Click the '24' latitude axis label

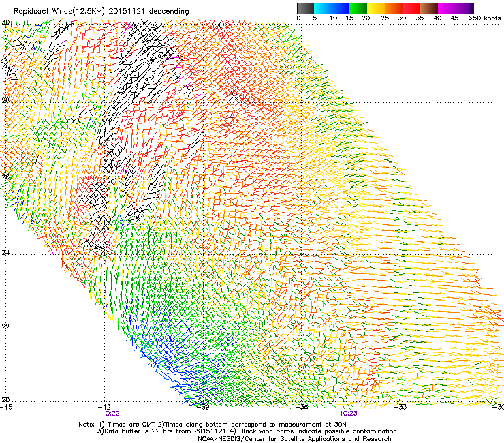click(x=5, y=253)
